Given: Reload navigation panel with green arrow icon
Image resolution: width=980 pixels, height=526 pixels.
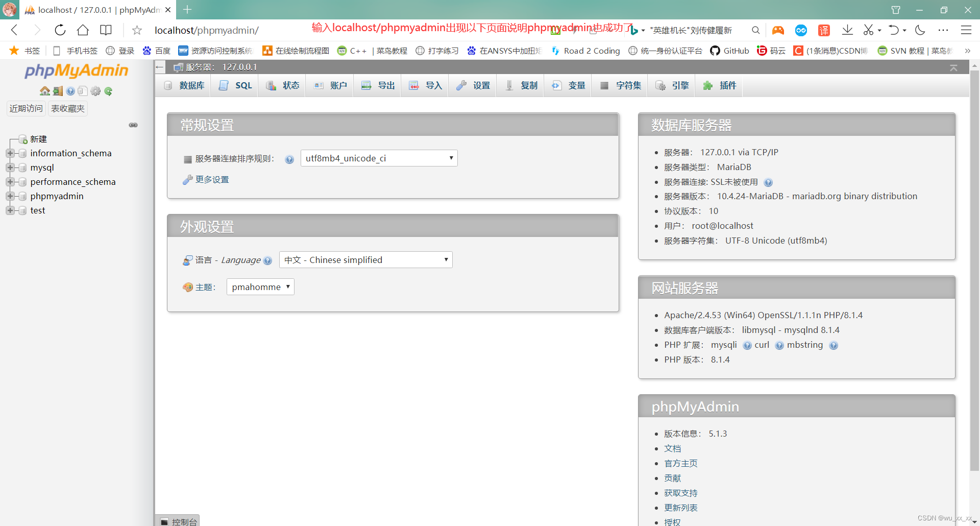Looking at the screenshot, I should click(108, 91).
